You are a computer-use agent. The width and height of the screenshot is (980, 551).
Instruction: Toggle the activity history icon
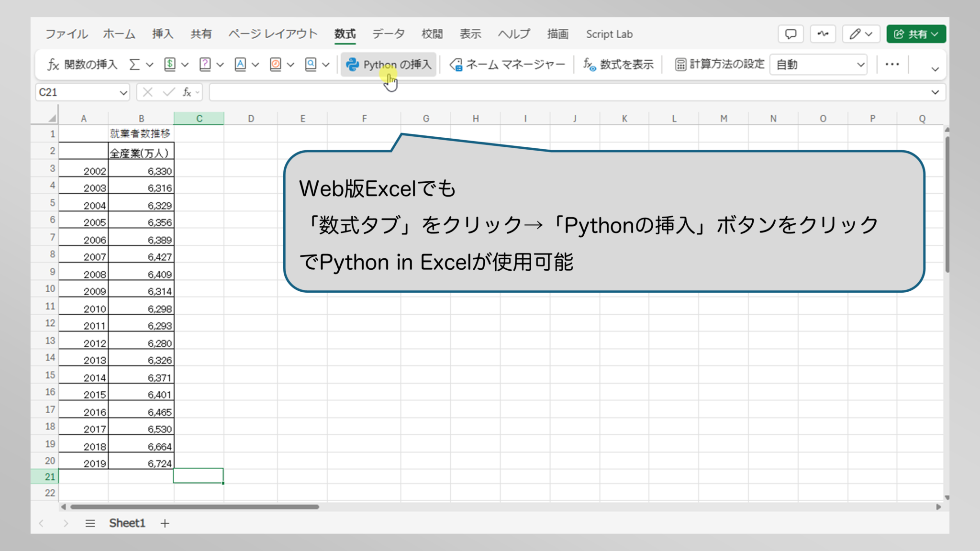[x=823, y=33]
